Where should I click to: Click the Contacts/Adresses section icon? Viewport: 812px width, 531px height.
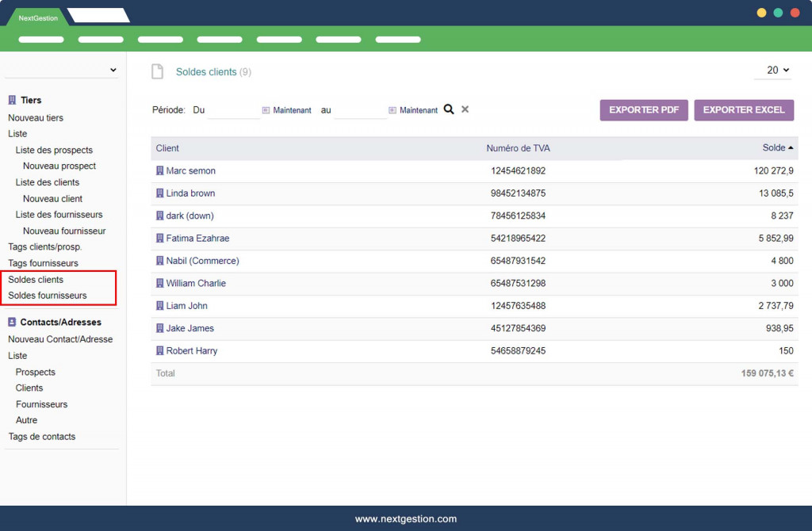12,323
